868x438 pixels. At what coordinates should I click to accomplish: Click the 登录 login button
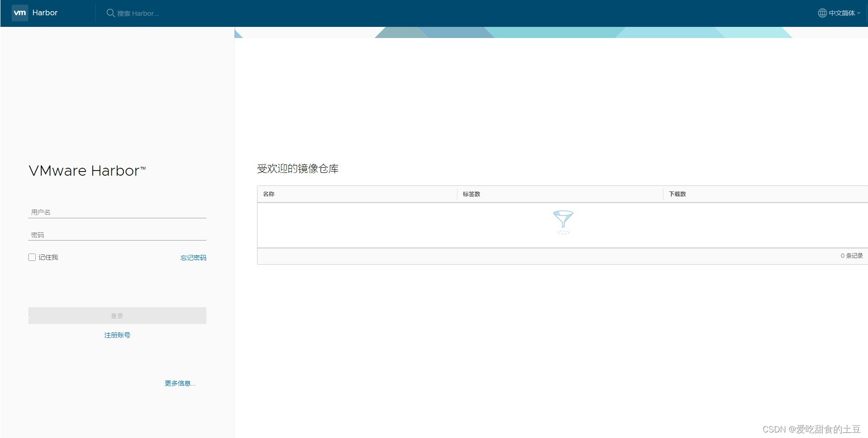pyautogui.click(x=117, y=316)
